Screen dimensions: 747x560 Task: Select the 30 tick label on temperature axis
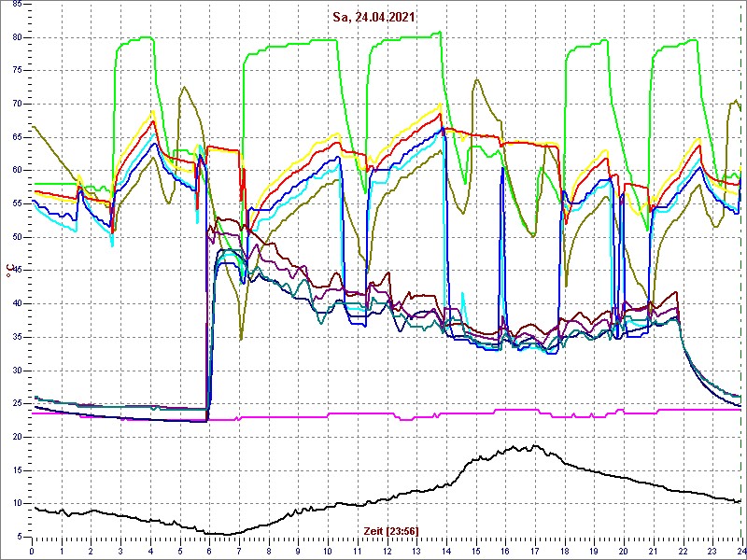(x=17, y=371)
